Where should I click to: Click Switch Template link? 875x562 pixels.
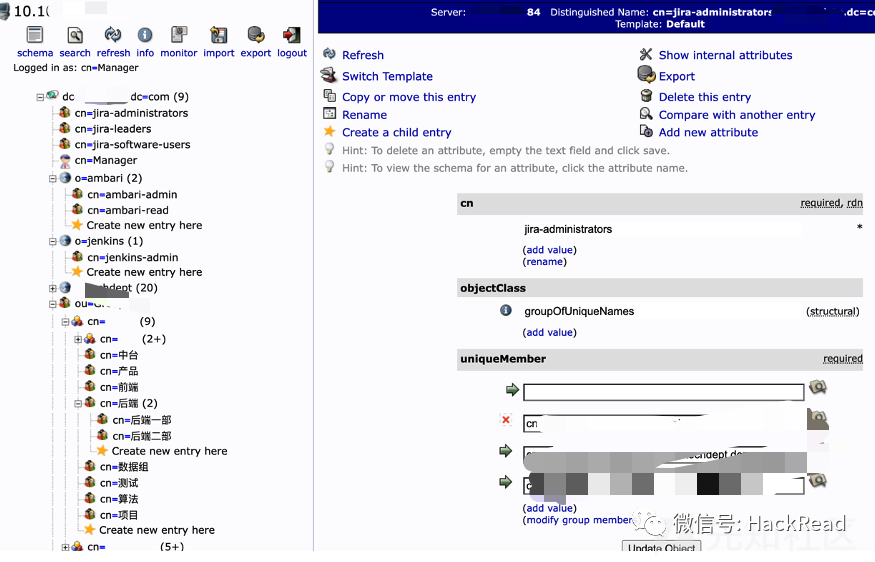(x=387, y=76)
